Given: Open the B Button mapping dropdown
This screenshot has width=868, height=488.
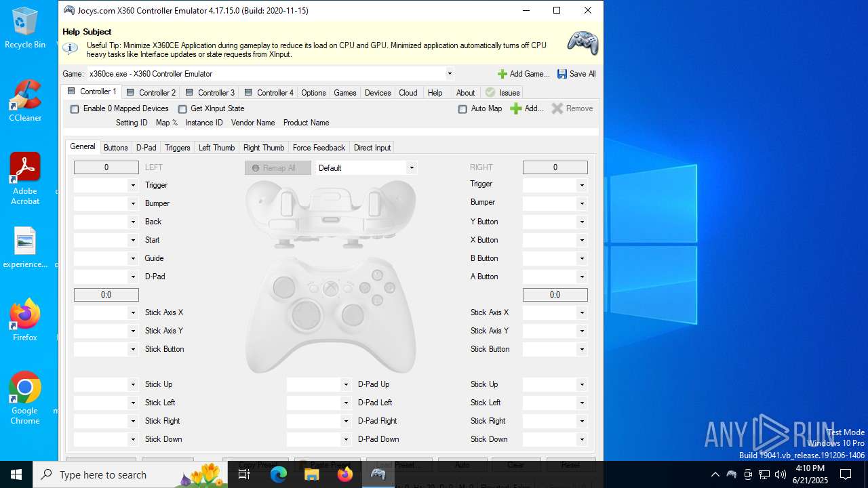Looking at the screenshot, I should click(582, 258).
